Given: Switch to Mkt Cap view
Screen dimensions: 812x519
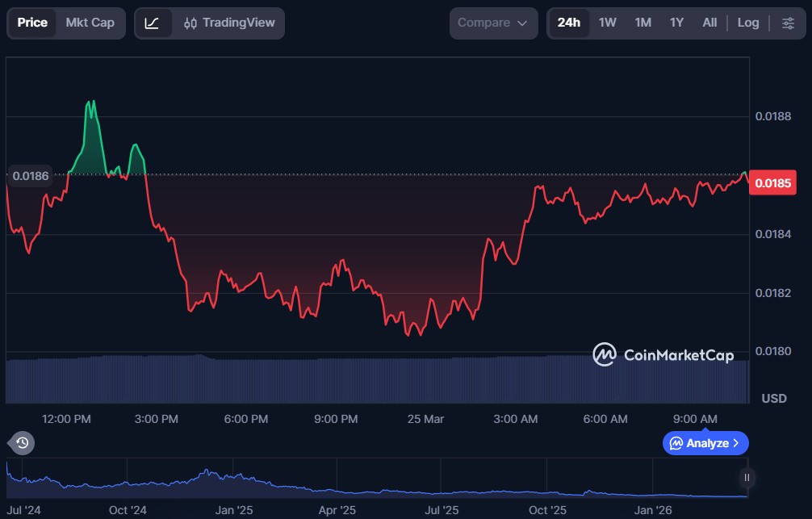Looking at the screenshot, I should [x=90, y=23].
